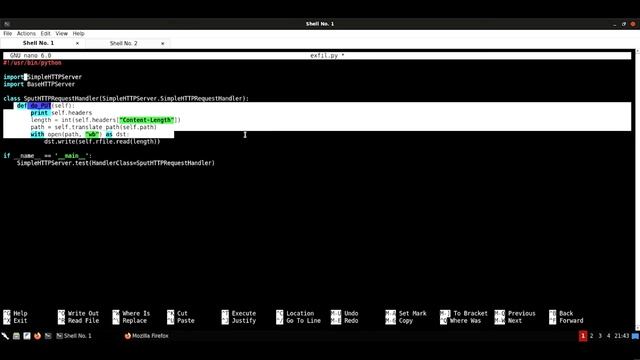Click the 21:43 panel clock
640x360 pixels.
tap(622, 336)
